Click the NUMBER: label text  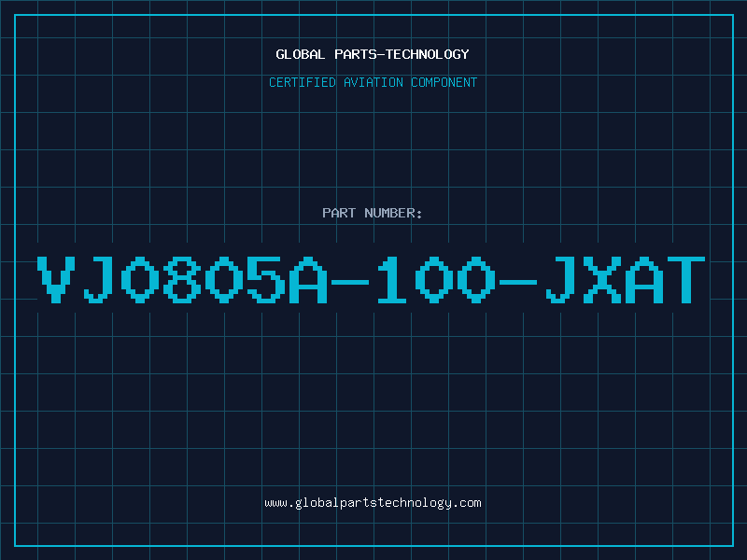point(393,213)
